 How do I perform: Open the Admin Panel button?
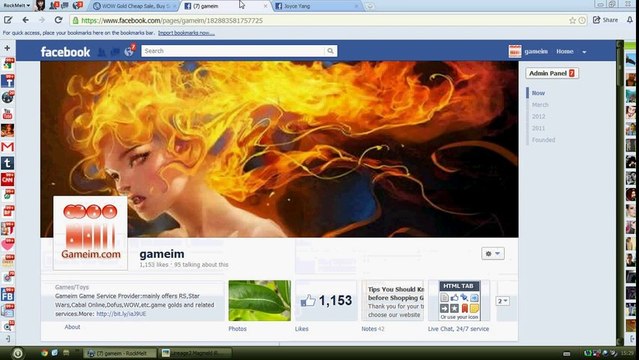point(552,73)
